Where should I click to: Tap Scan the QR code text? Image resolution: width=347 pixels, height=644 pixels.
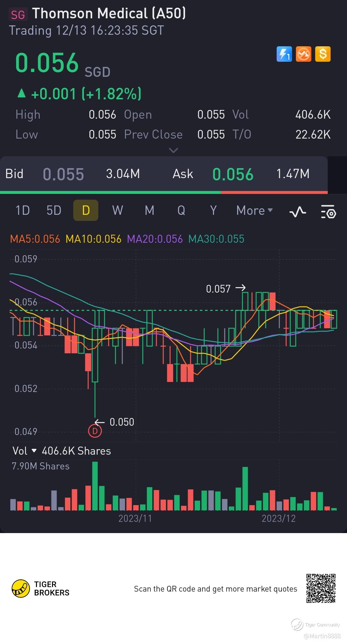pos(215,589)
